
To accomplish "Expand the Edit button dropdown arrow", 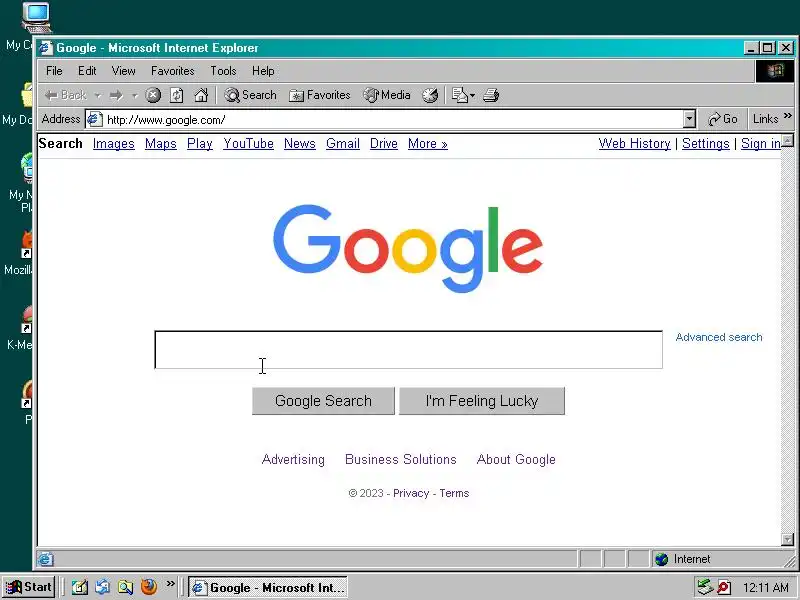I will (472, 95).
